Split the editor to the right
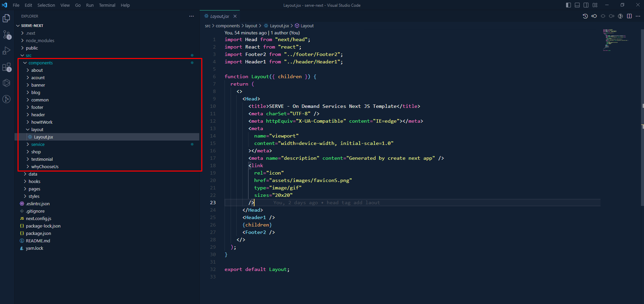The image size is (644, 304). pyautogui.click(x=629, y=16)
